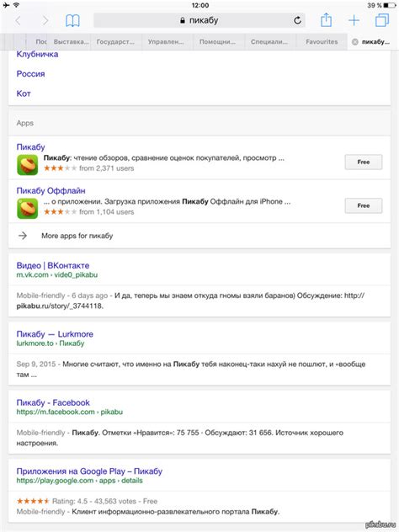Open the share sheet icon

[326, 19]
